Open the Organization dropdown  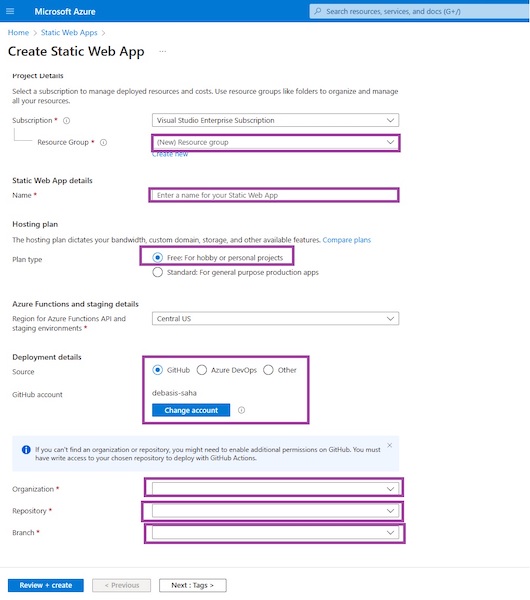tap(276, 489)
